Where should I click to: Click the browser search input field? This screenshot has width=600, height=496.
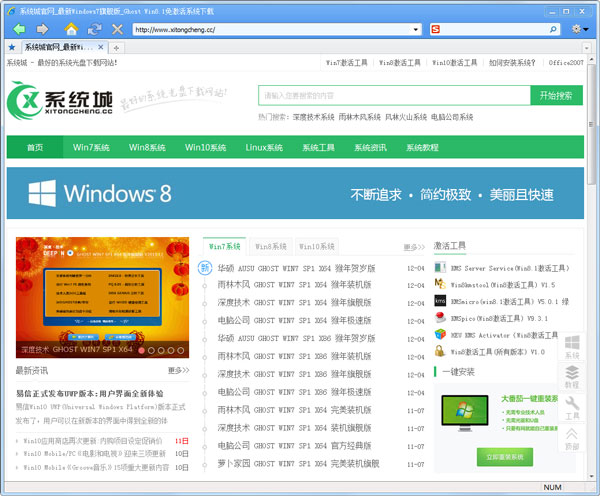tap(494, 29)
